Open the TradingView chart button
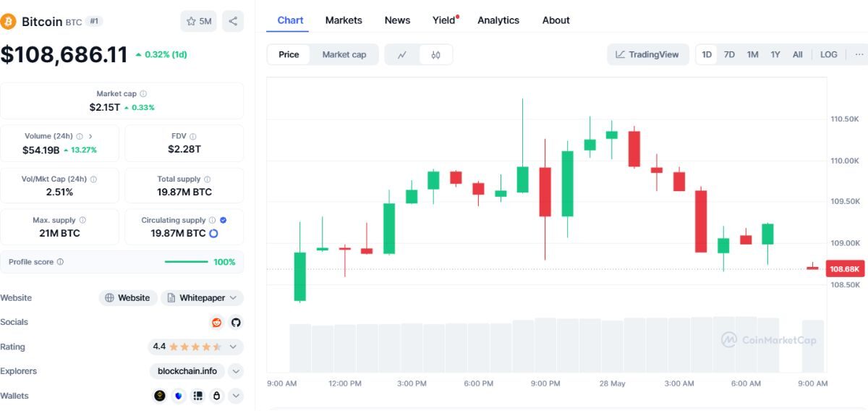The image size is (868, 411). tap(647, 54)
